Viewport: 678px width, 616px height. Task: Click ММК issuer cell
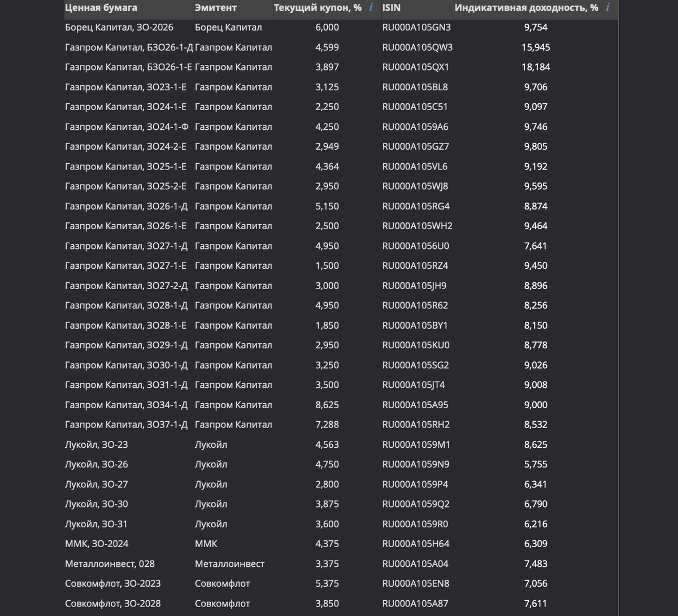206,544
